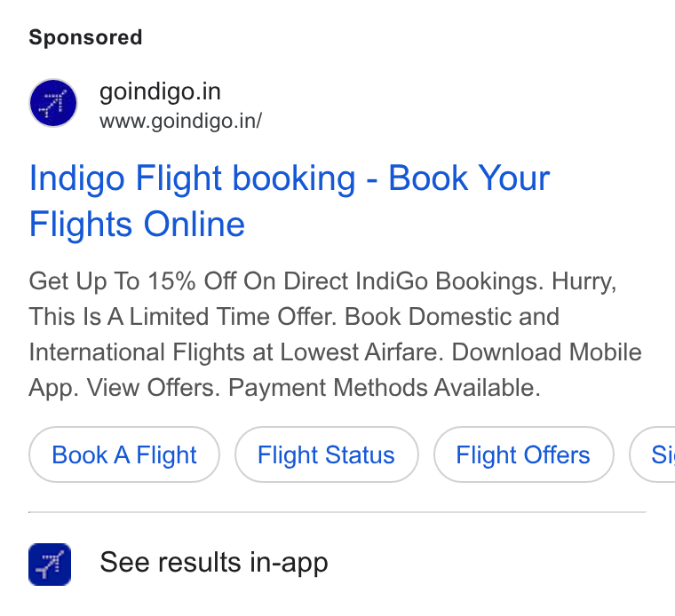Click the divider above See results in-app
The height and width of the screenshot is (616, 675).
[337, 512]
